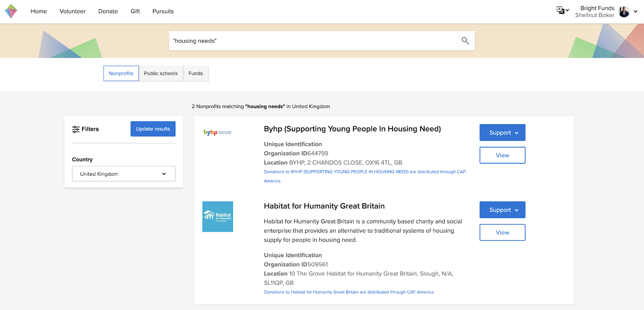Screen dimensions: 644x310
Task: Open the Byhp organization logo
Action: click(217, 133)
